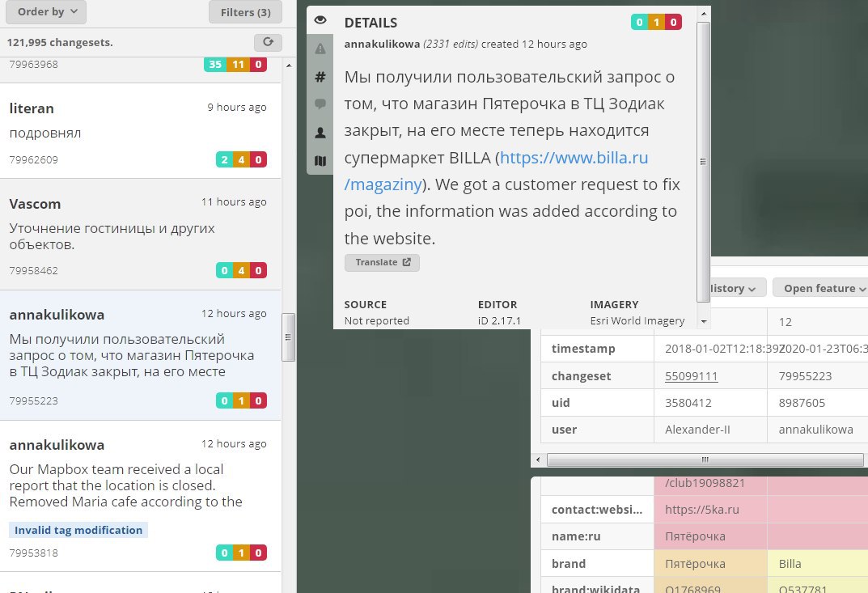This screenshot has height=593, width=868.
Task: Open changeset link 55099111
Action: [x=691, y=376]
